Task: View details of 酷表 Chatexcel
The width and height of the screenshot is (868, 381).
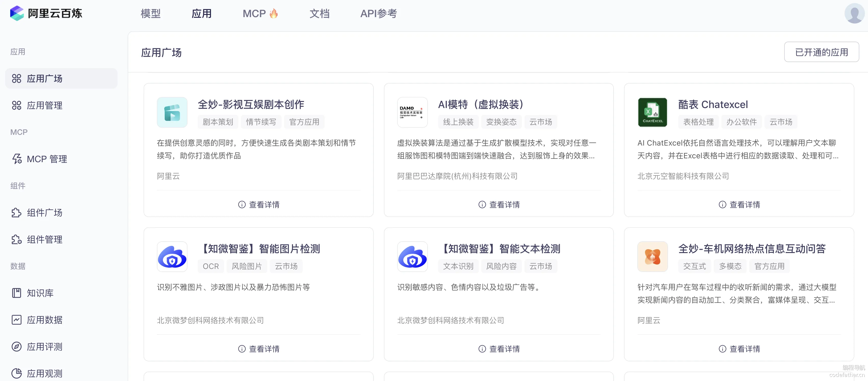Action: 739,205
